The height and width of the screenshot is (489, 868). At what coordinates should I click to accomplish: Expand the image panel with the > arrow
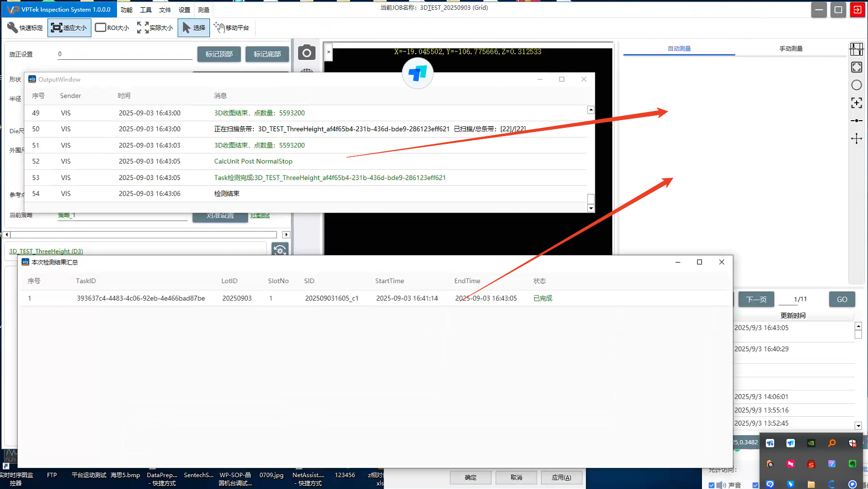click(x=329, y=52)
